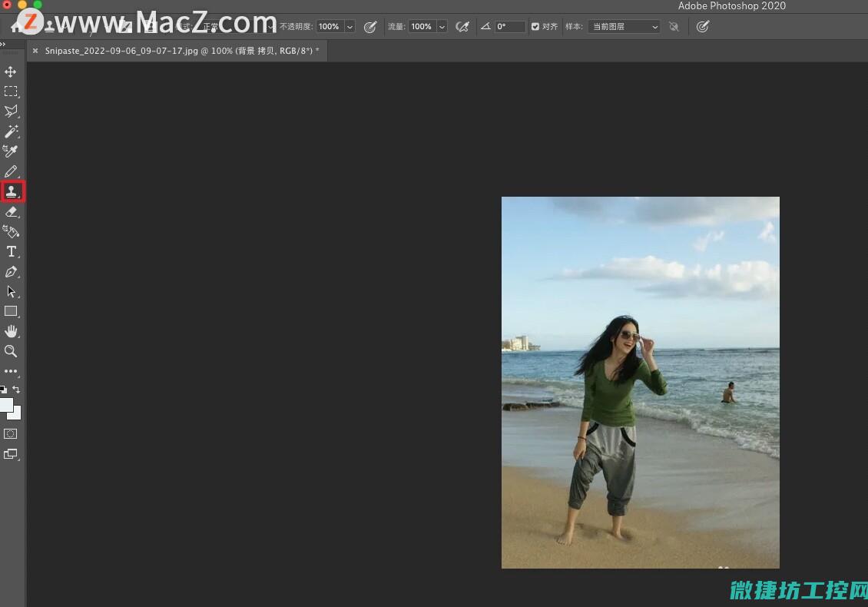Reset default foreground and background colors

pyautogui.click(x=3, y=390)
